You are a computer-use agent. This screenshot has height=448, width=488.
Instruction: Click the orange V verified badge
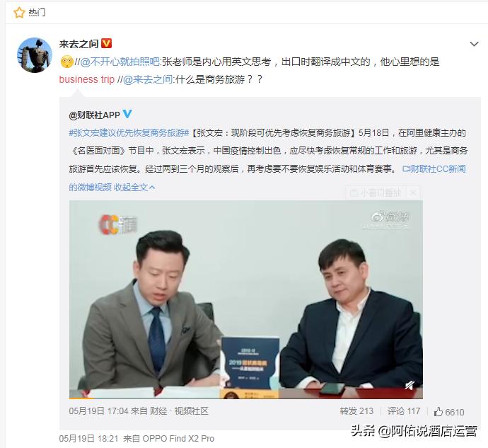click(x=106, y=43)
